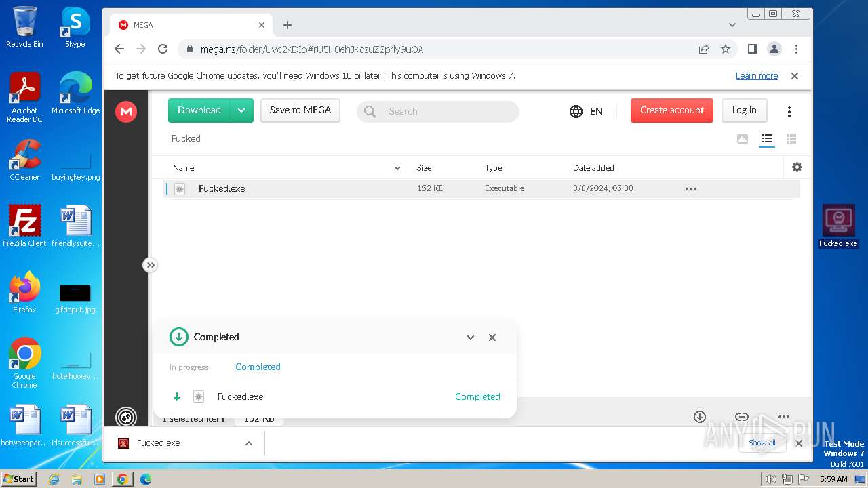Dismiss the Chrome update notice
868x488 pixels.
(795, 76)
